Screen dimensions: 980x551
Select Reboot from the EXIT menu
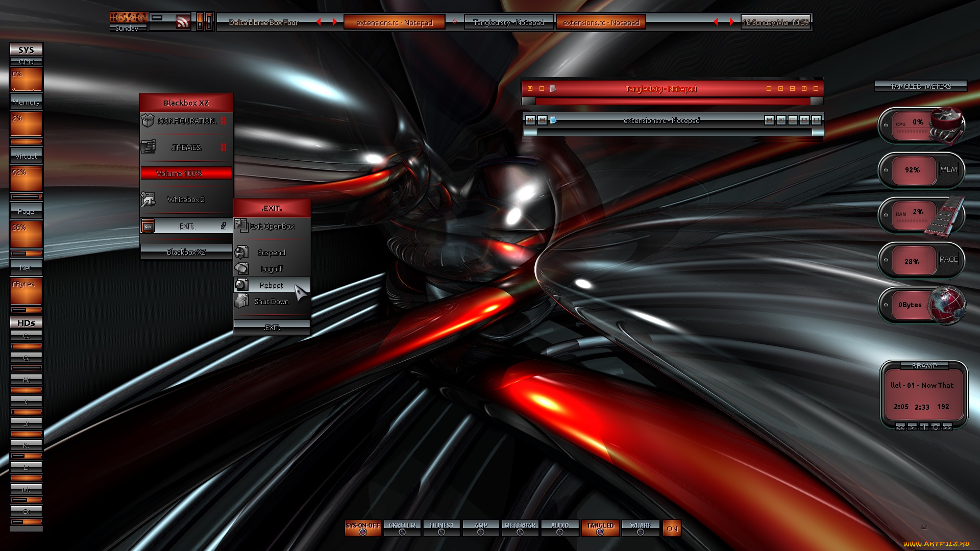coord(272,285)
